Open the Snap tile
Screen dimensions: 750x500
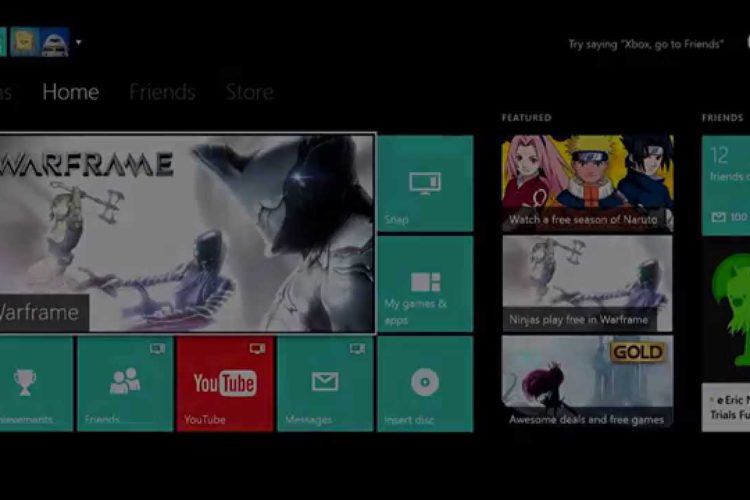425,184
